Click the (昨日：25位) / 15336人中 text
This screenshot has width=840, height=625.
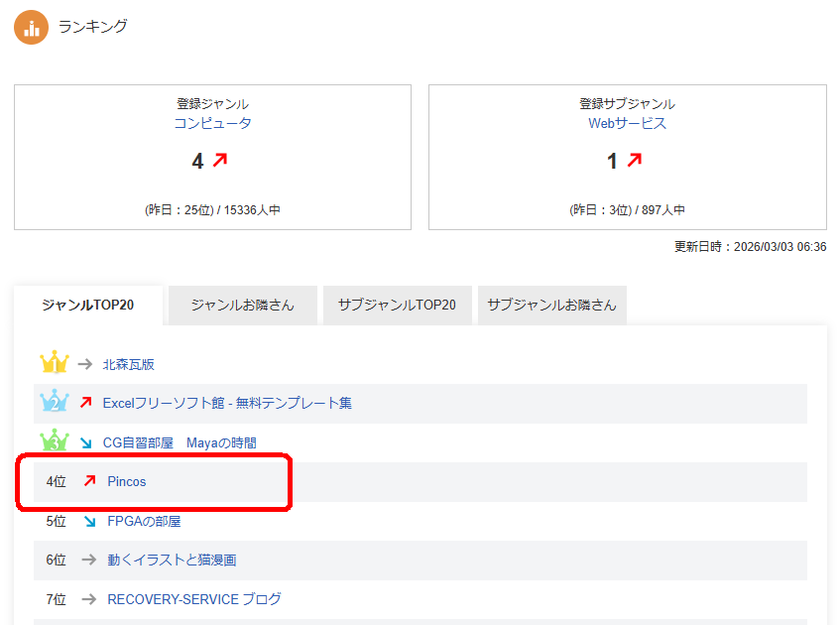point(212,209)
